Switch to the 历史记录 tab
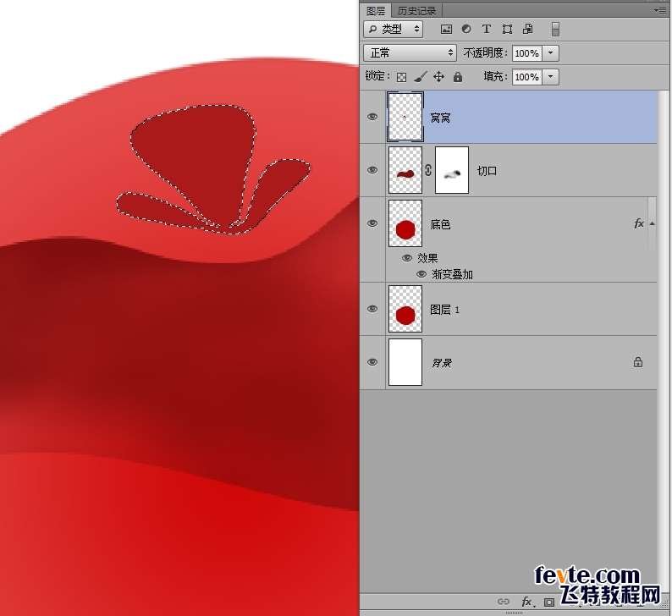The height and width of the screenshot is (616, 672). click(x=417, y=11)
